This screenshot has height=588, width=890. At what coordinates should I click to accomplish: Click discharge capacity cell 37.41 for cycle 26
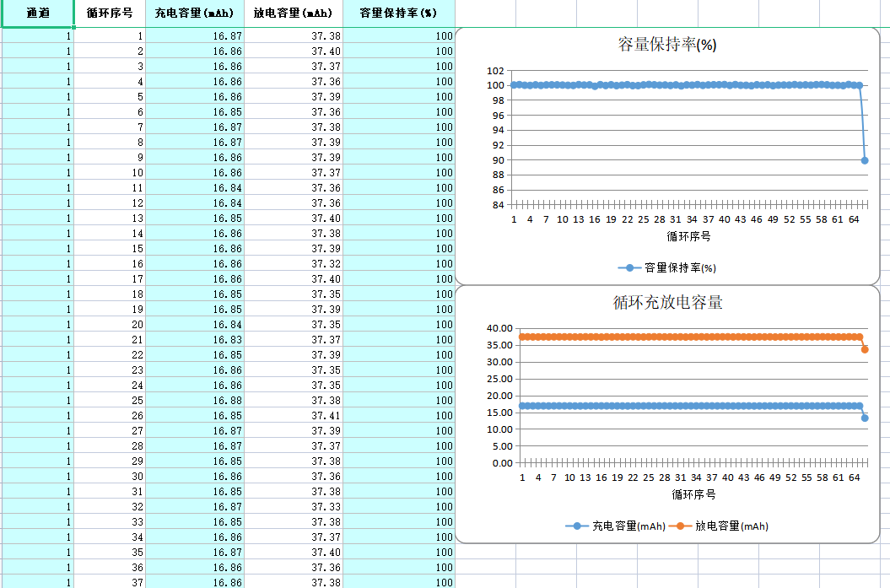[x=294, y=416]
